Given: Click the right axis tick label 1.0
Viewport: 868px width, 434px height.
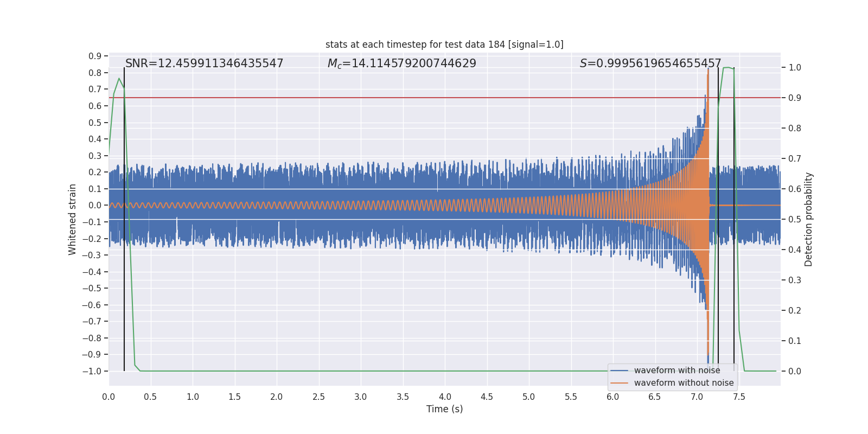Looking at the screenshot, I should pos(794,68).
